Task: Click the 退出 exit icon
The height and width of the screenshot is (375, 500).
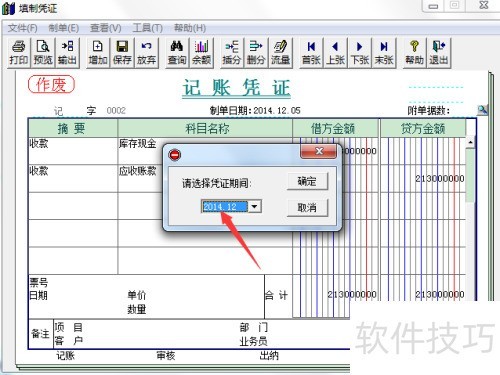Action: click(439, 53)
